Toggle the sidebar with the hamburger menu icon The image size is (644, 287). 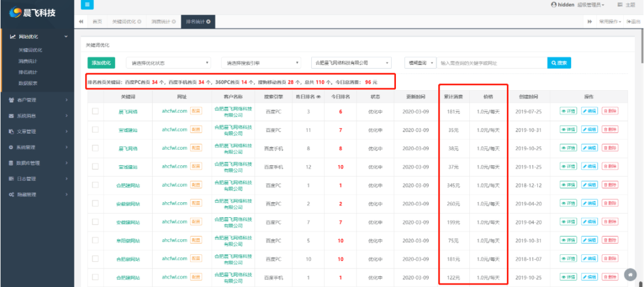87,5
